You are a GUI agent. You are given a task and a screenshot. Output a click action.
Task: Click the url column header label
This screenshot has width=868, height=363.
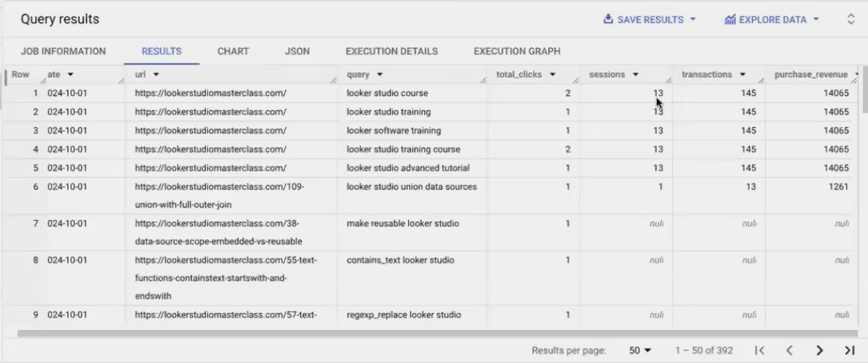pos(140,74)
